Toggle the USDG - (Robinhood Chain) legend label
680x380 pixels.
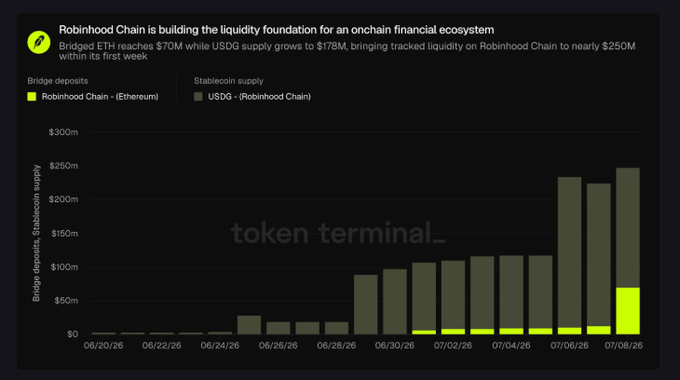[259, 96]
